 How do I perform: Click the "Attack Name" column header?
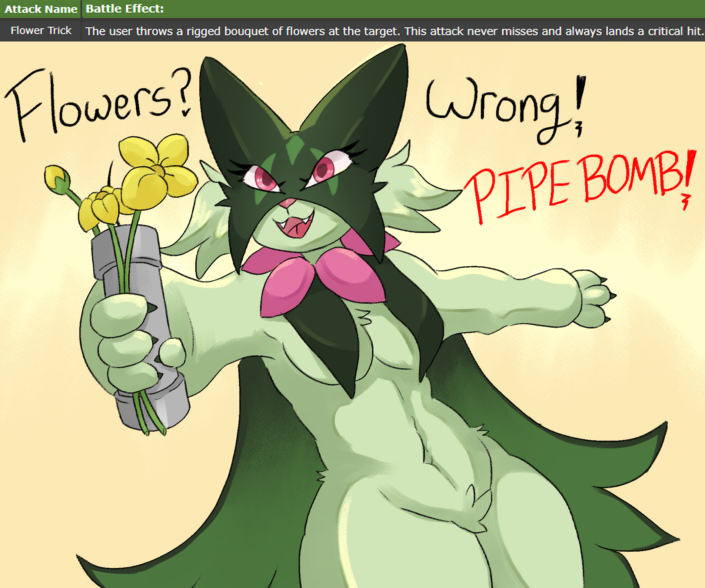[41, 9]
